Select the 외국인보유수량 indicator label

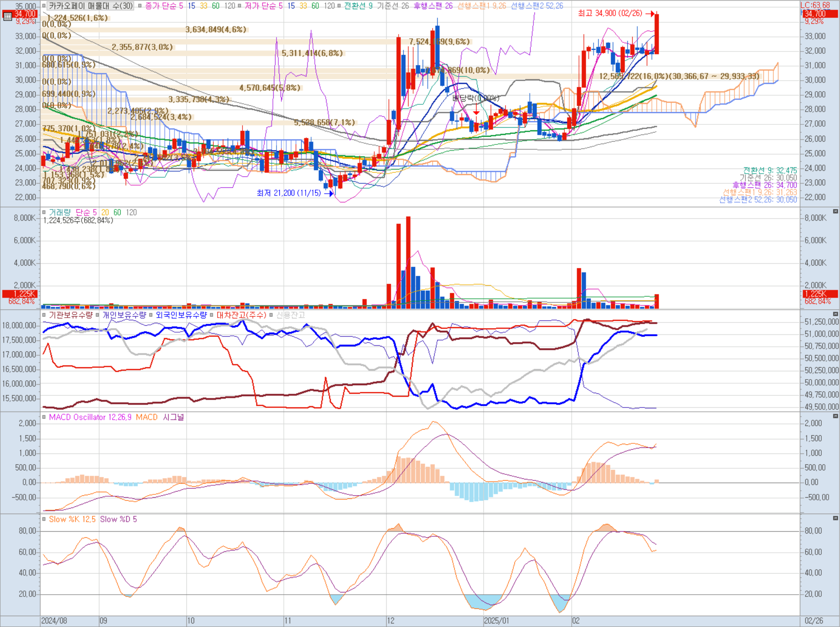pyautogui.click(x=181, y=315)
